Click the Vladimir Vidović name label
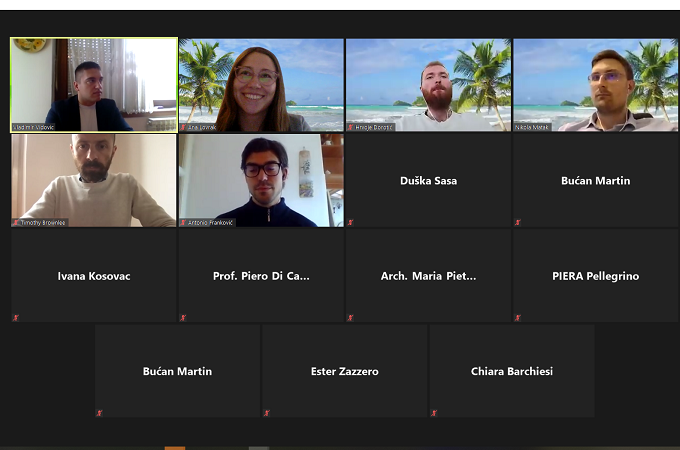 click(33, 127)
